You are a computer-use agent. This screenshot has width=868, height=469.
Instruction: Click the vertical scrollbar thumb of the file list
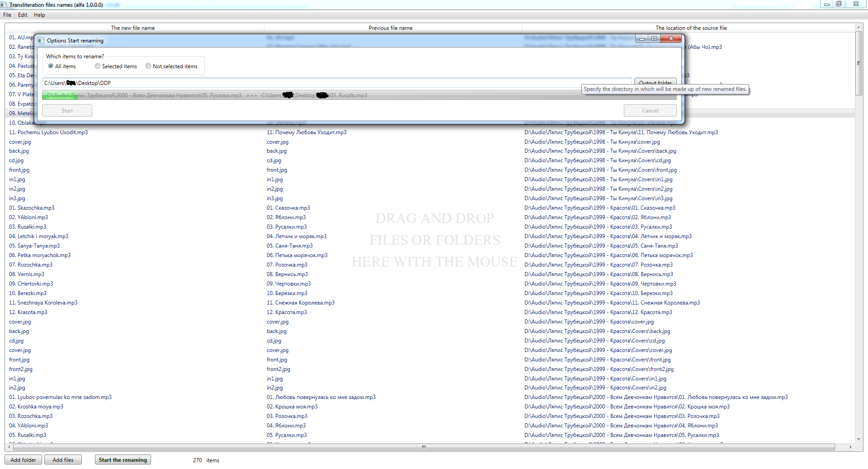pos(859,63)
